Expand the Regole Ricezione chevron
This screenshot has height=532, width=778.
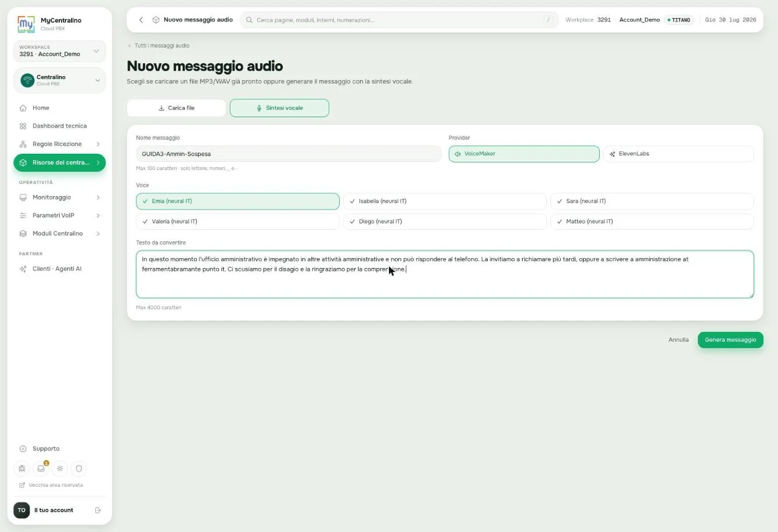[98, 144]
